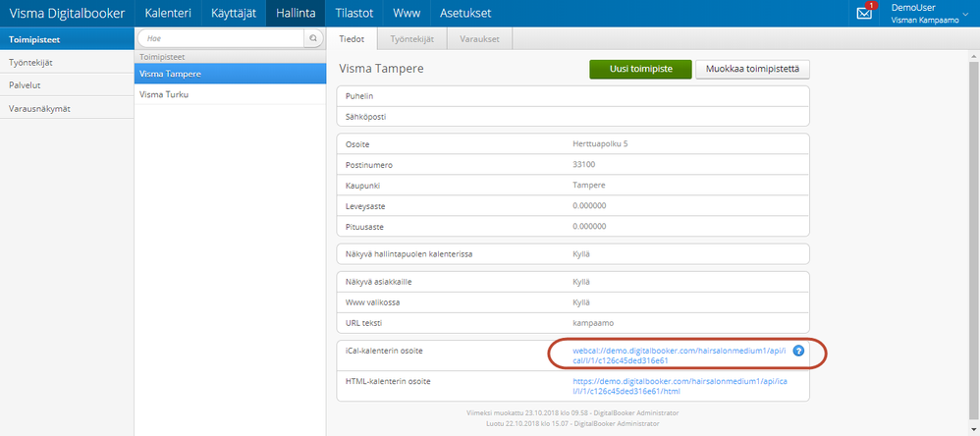
Task: Switch to the Tiedot tab
Action: tap(352, 38)
